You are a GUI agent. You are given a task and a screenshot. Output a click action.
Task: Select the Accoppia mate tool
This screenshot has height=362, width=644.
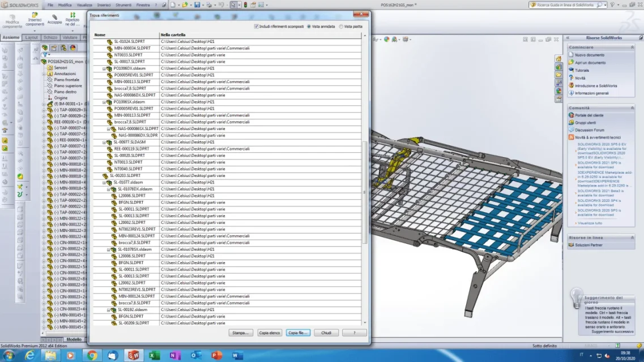tap(54, 19)
